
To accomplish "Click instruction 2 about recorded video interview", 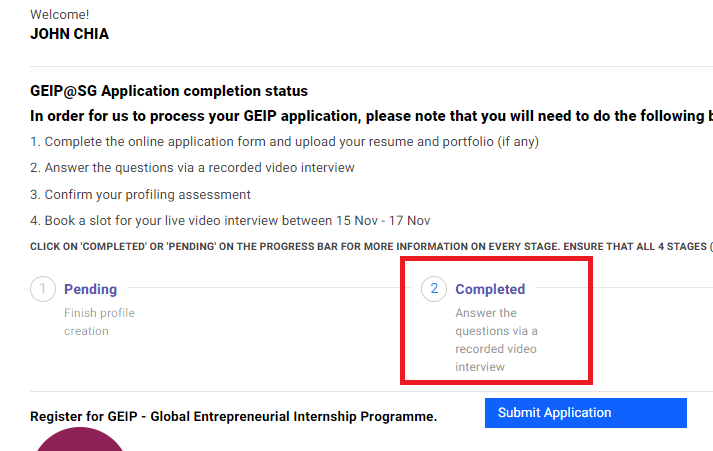I will tap(192, 168).
